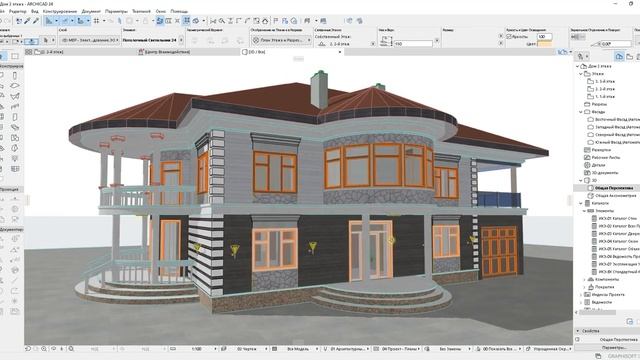Click the Параметры... button in Navigator
The width and height of the screenshot is (640, 360).
614,347
